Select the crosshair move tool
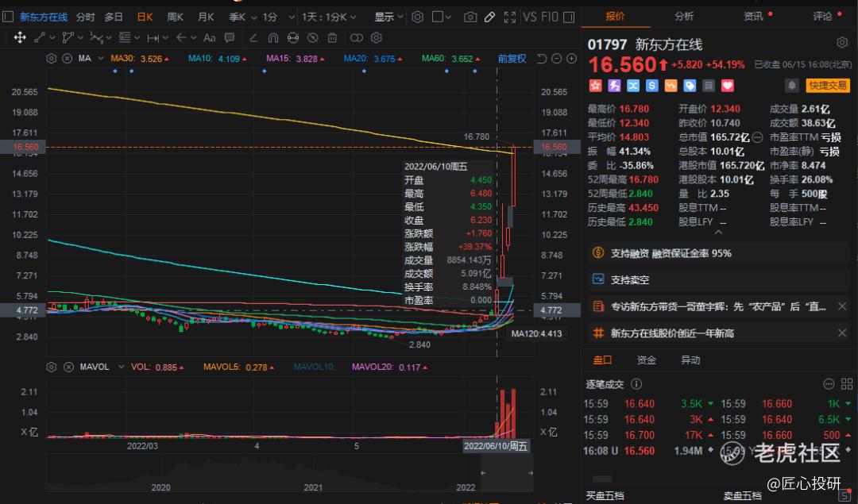Viewport: 858px width, 504px height. tap(20, 38)
